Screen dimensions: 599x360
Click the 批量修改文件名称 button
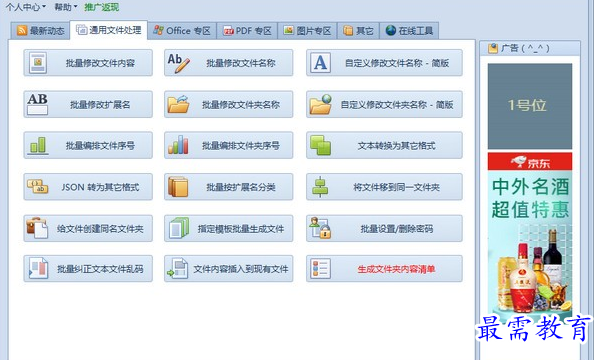coord(229,63)
